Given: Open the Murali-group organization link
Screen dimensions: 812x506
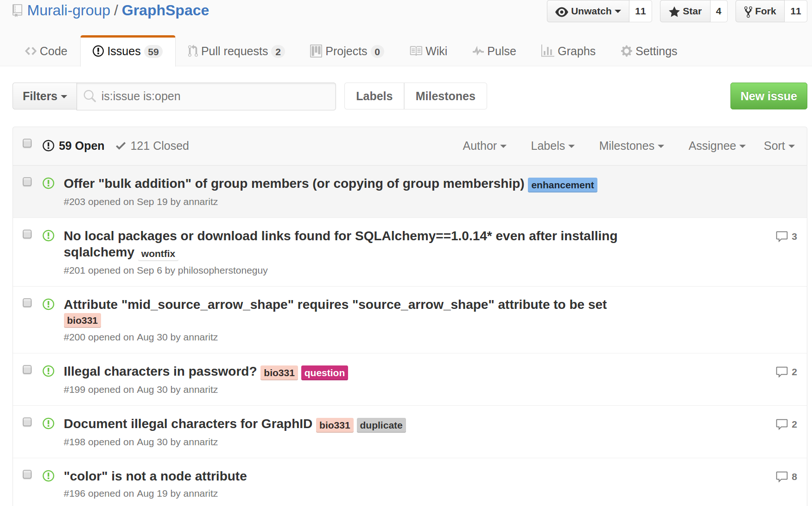Looking at the screenshot, I should 69,10.
